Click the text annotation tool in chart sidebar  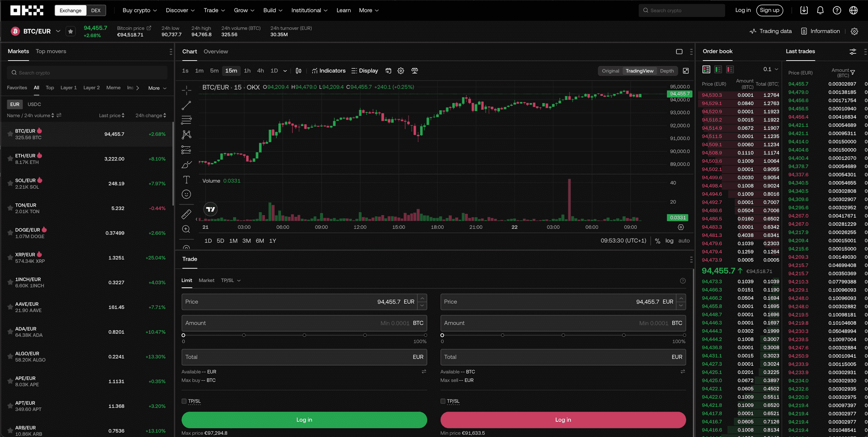pyautogui.click(x=186, y=179)
